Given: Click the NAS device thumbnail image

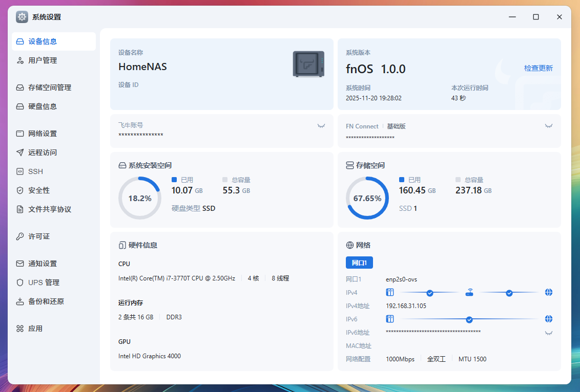Looking at the screenshot, I should [x=308, y=64].
